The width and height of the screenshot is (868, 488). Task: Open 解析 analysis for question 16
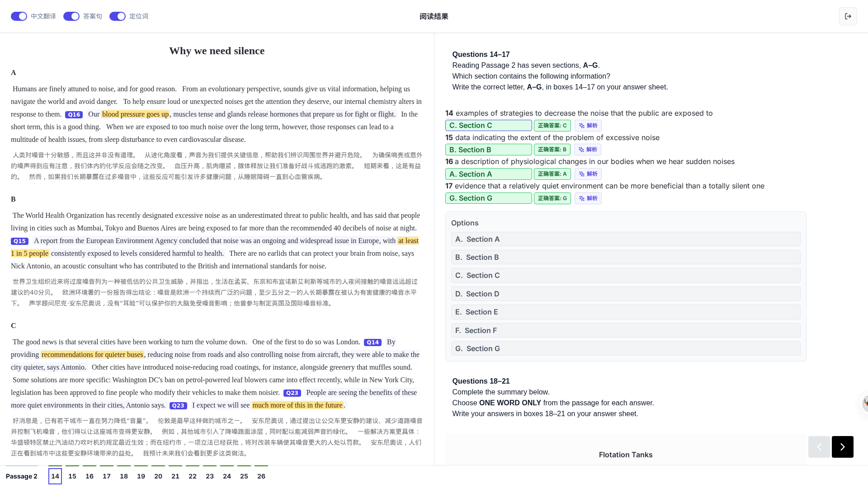588,174
